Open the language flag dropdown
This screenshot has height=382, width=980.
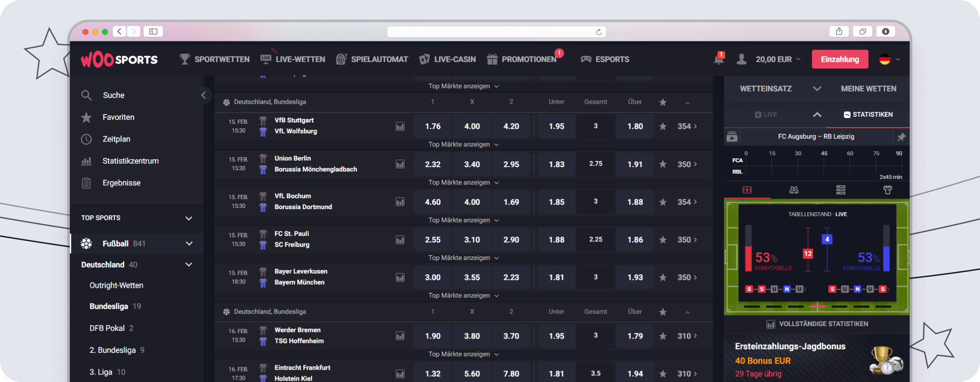click(890, 59)
